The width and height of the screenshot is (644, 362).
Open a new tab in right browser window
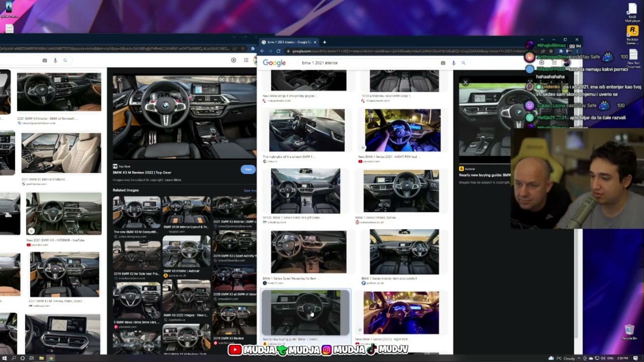(325, 42)
